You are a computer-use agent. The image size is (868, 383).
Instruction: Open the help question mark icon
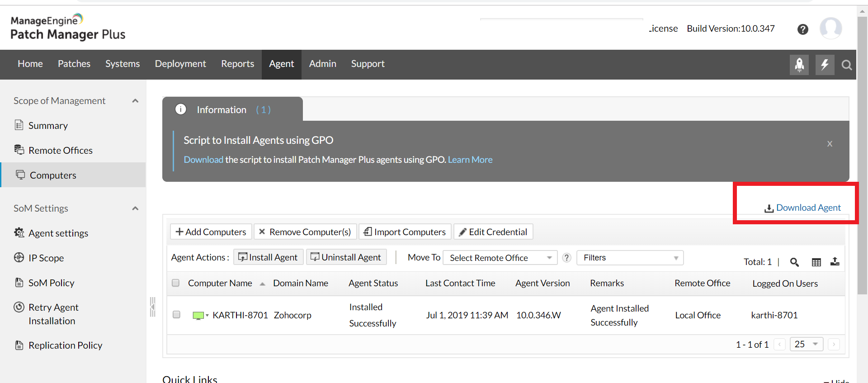tap(802, 29)
